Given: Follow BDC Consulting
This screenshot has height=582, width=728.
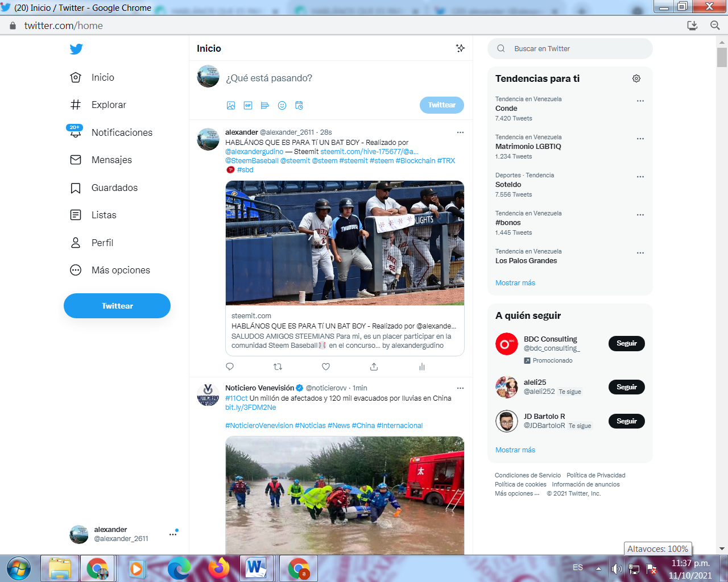Looking at the screenshot, I should 627,343.
